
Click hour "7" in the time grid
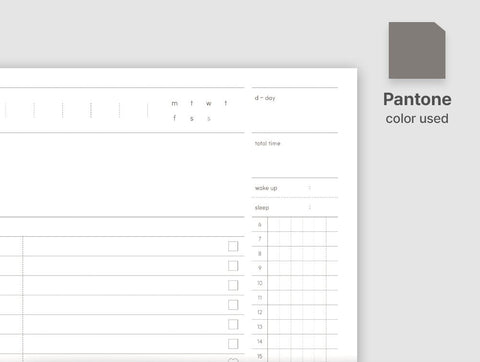point(260,239)
